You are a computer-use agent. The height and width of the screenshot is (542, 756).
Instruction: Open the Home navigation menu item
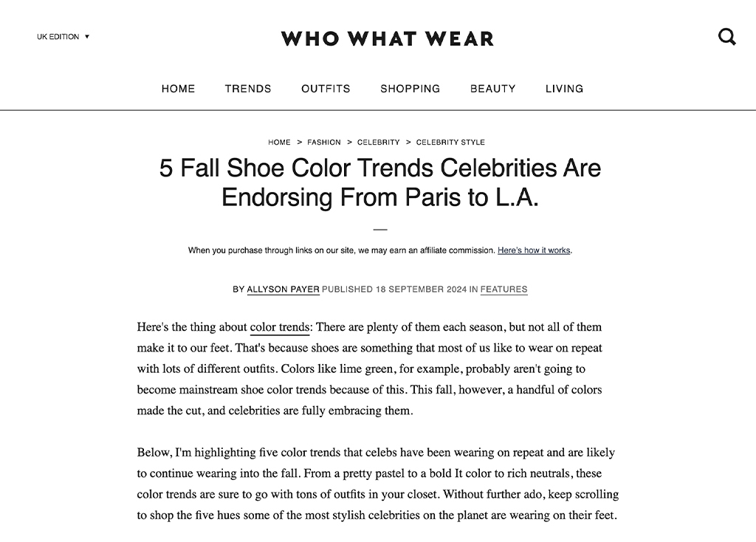coord(178,89)
